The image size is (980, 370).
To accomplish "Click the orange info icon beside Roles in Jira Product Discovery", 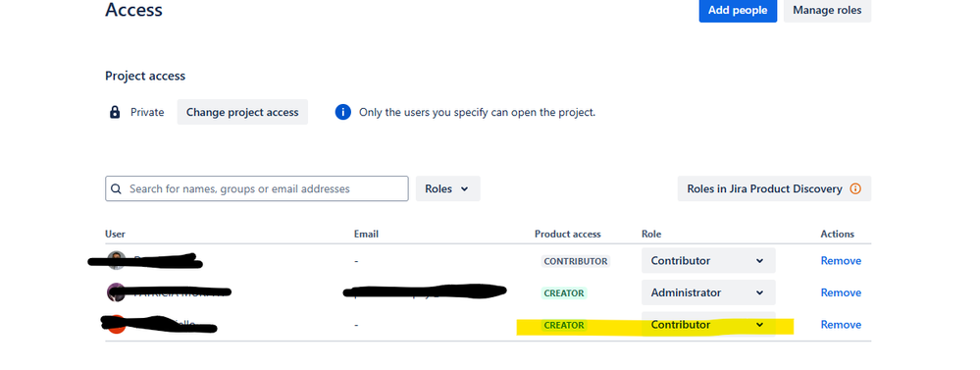I will (x=855, y=188).
